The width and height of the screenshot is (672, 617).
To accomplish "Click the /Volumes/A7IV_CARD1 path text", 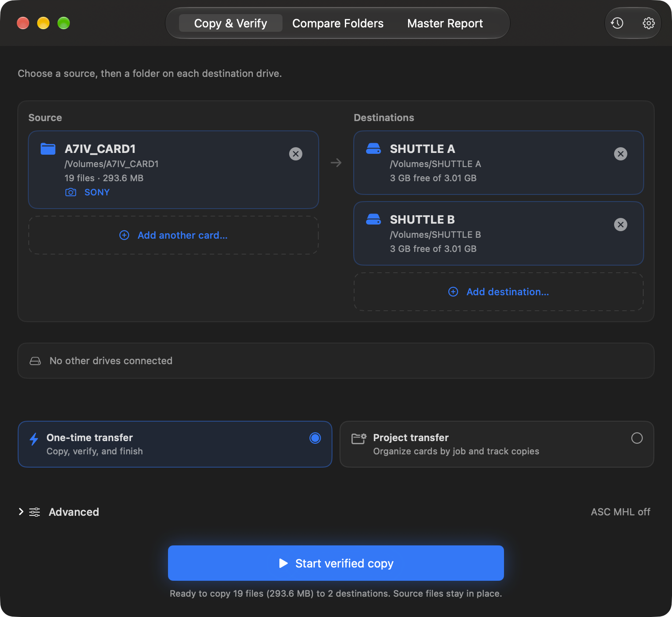I will [111, 164].
